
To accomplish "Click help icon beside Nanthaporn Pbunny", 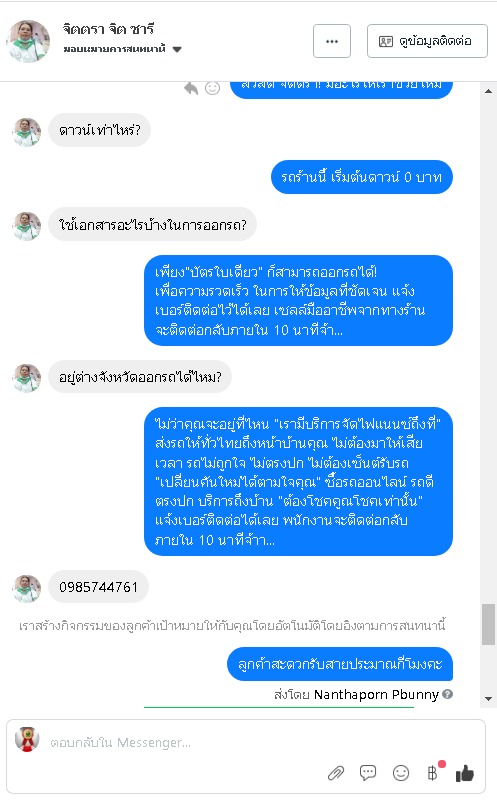I will click(447, 694).
